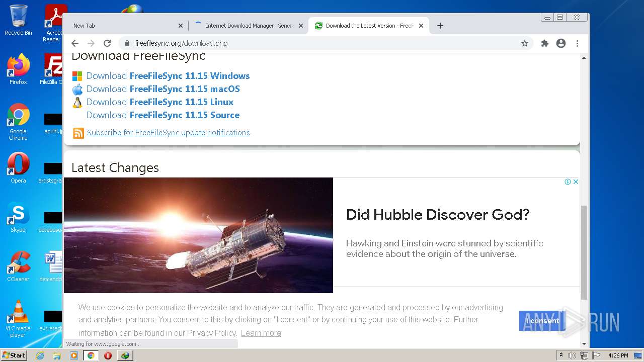
Task: Bookmark this page with the star
Action: tap(525, 43)
